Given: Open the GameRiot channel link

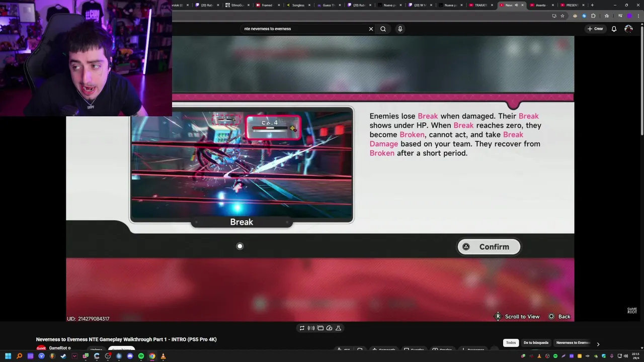Looking at the screenshot, I should point(58,348).
